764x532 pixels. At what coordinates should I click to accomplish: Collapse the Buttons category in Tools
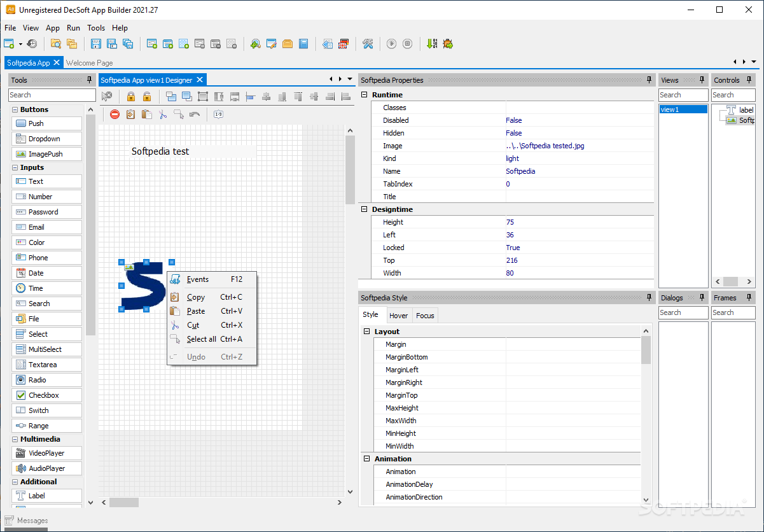[x=15, y=109]
